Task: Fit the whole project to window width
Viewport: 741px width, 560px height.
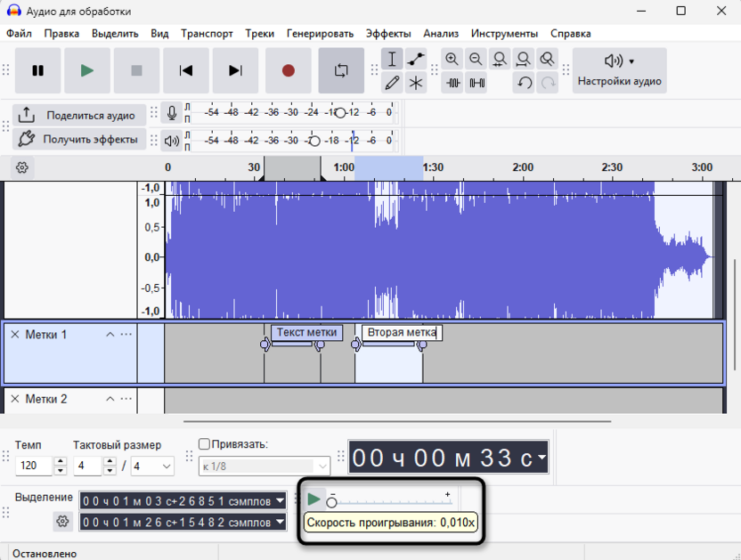Action: 523,59
